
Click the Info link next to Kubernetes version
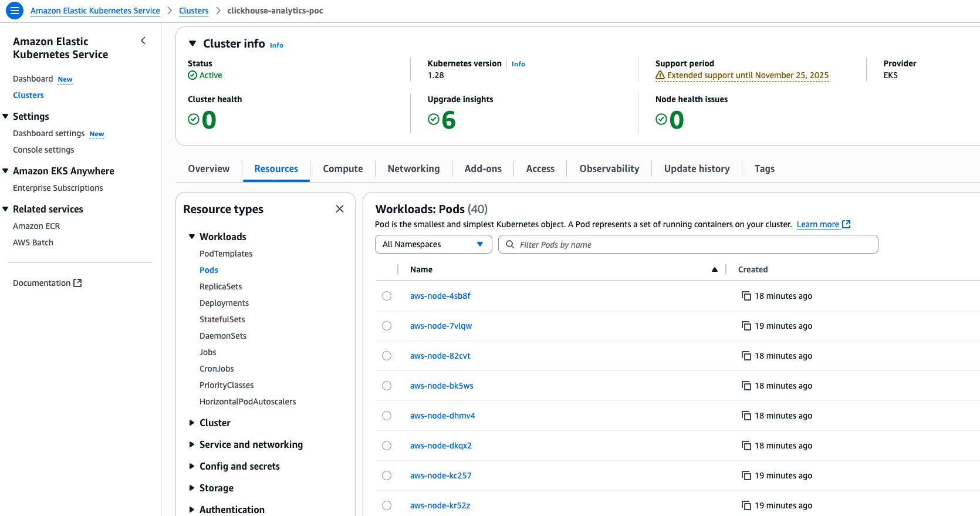click(518, 64)
